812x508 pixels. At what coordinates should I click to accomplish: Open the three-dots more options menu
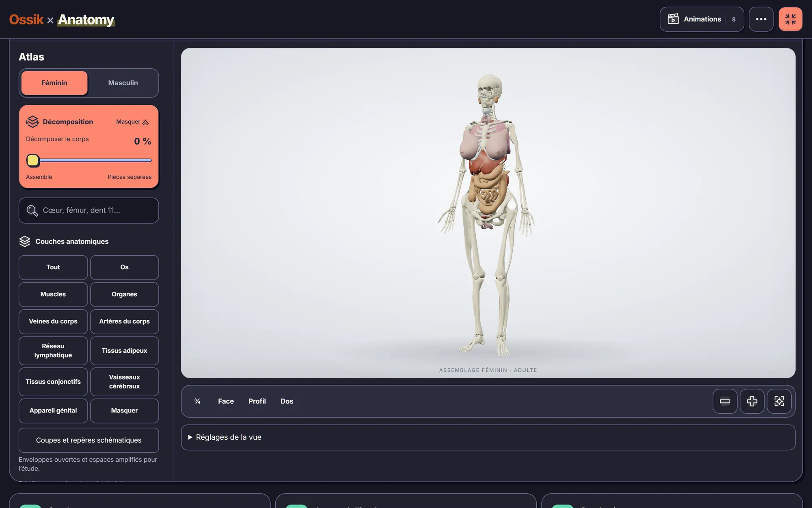pos(761,19)
